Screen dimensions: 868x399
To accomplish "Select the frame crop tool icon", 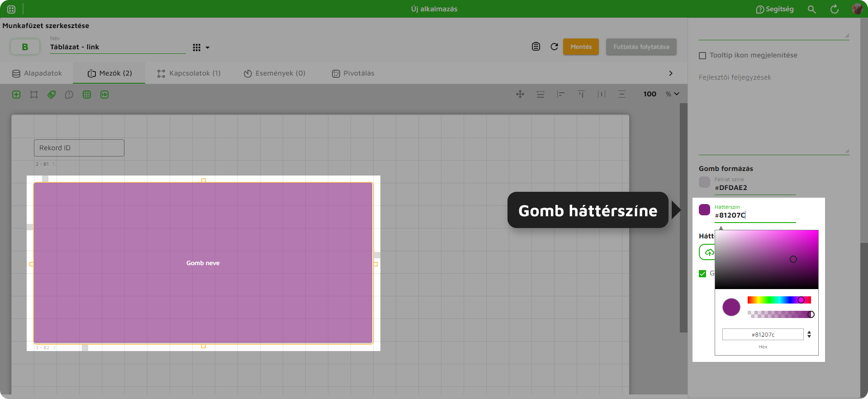I will (x=34, y=95).
